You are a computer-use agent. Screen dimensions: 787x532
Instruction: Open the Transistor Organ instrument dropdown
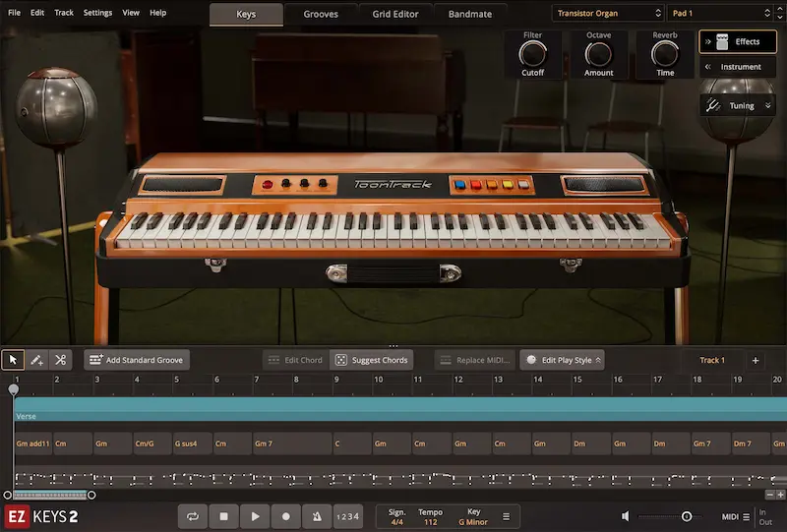click(x=609, y=13)
